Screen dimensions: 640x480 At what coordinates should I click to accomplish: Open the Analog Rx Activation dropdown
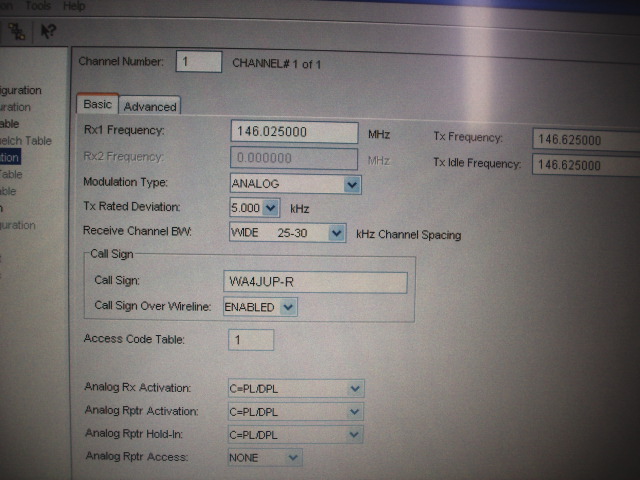point(354,388)
